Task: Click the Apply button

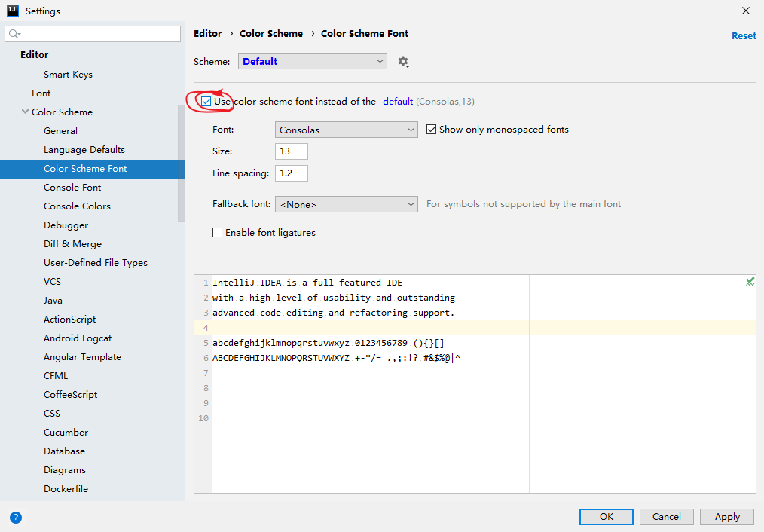Action: click(727, 516)
